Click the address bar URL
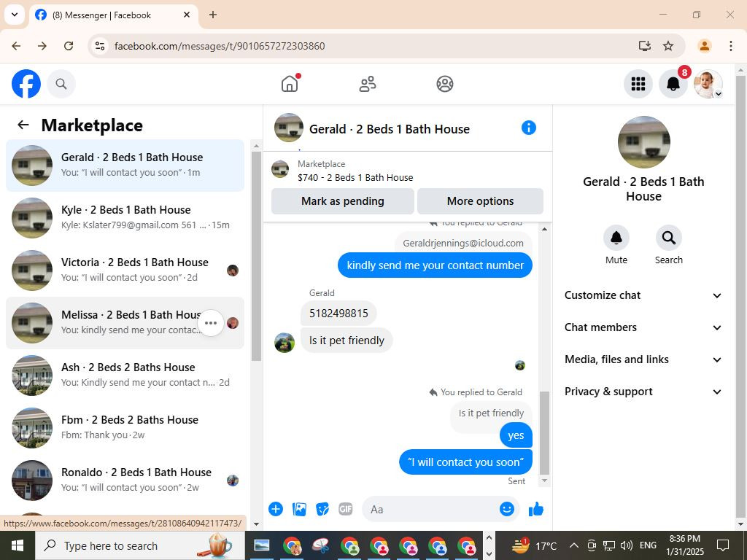747x560 pixels. (x=220, y=46)
